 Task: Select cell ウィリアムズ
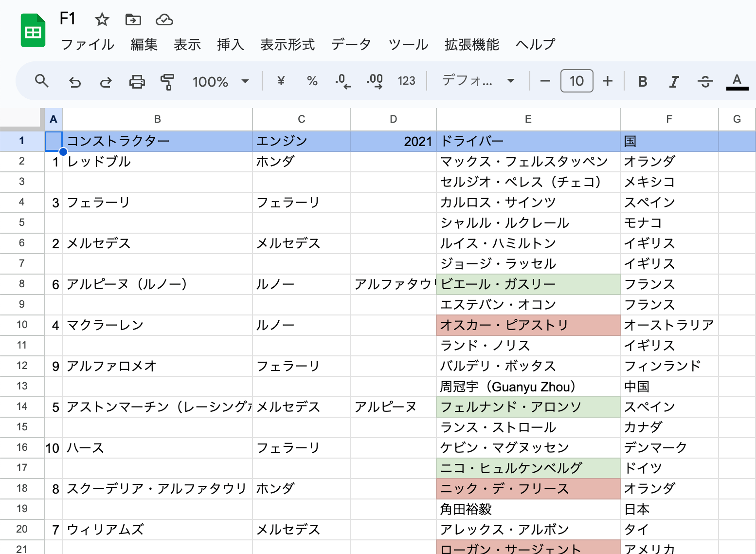click(158, 530)
